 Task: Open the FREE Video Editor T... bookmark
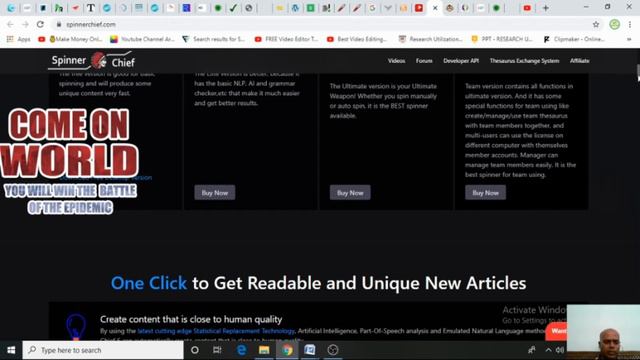click(x=286, y=39)
